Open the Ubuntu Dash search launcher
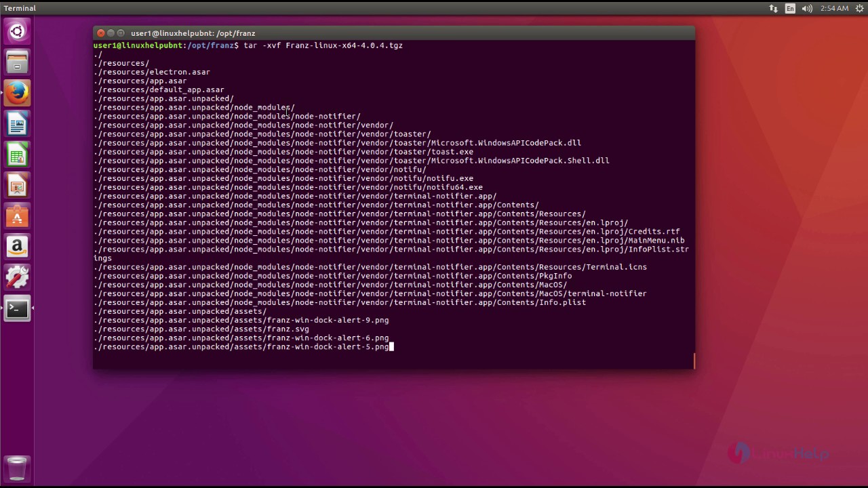The image size is (868, 488). (x=17, y=31)
